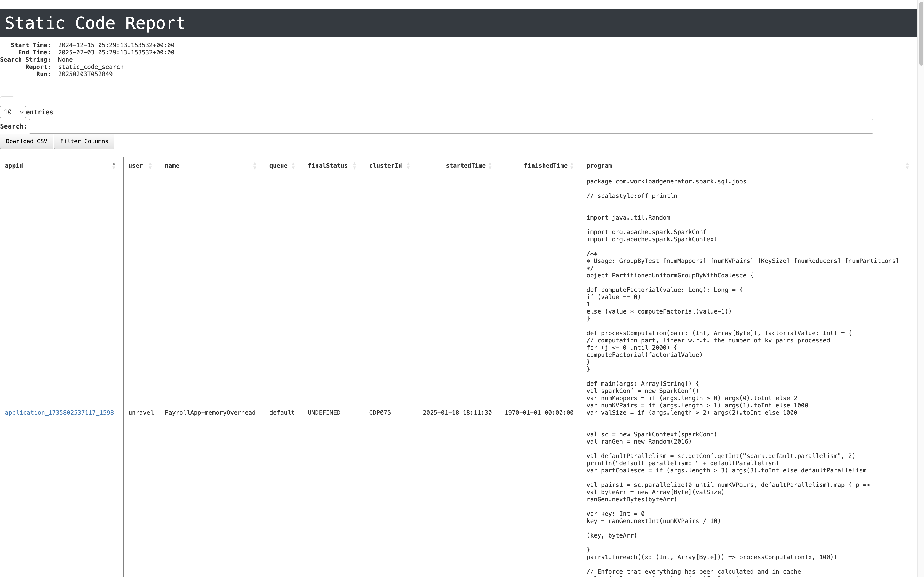The height and width of the screenshot is (577, 924).
Task: Sort by startedTime column arrow icon
Action: click(490, 166)
